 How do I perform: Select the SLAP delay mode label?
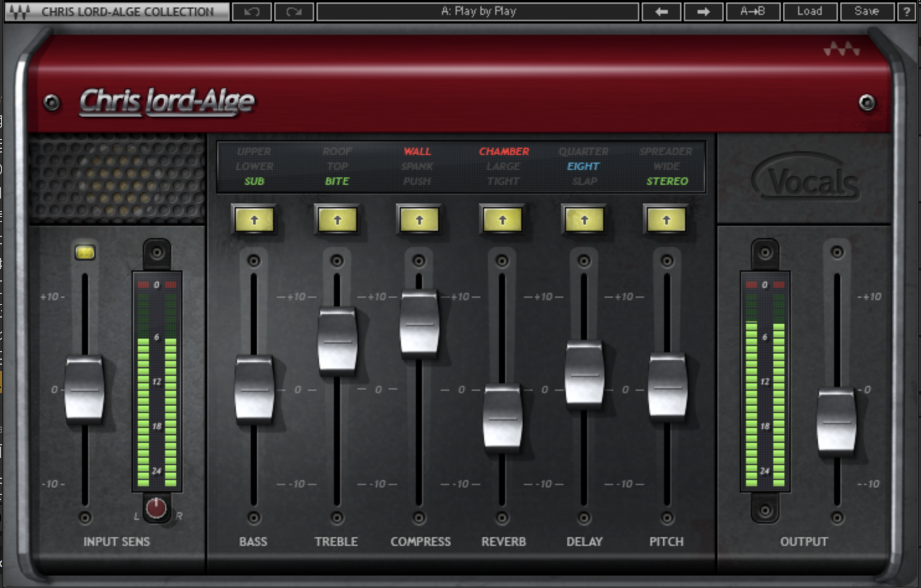(584, 181)
